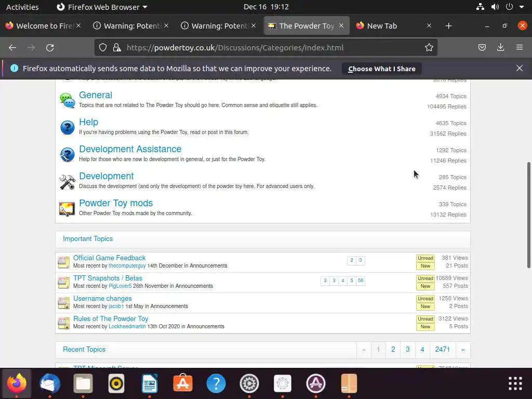The width and height of the screenshot is (532, 399).
Task: Click the Development hammer and wrench icon
Action: pos(67,182)
